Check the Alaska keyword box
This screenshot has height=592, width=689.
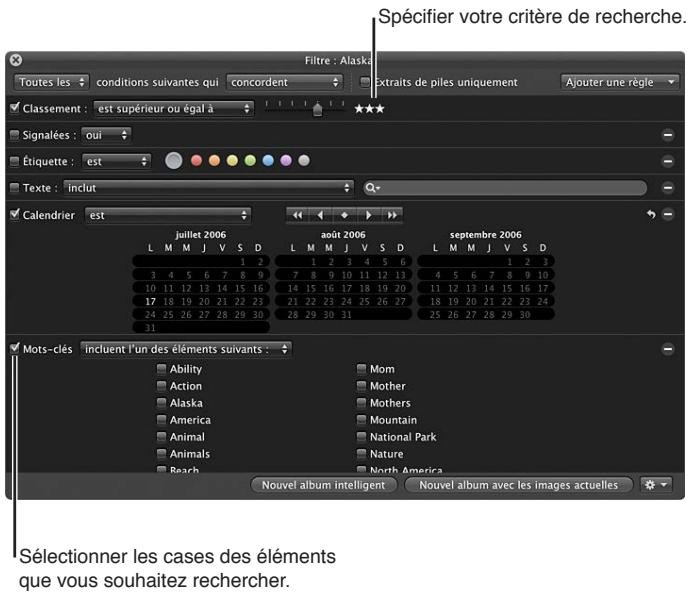[x=161, y=403]
